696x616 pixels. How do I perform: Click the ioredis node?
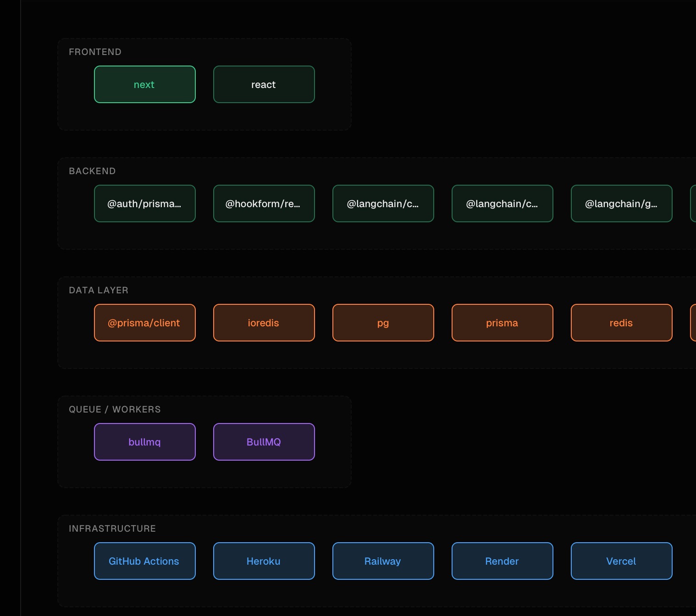[264, 323]
